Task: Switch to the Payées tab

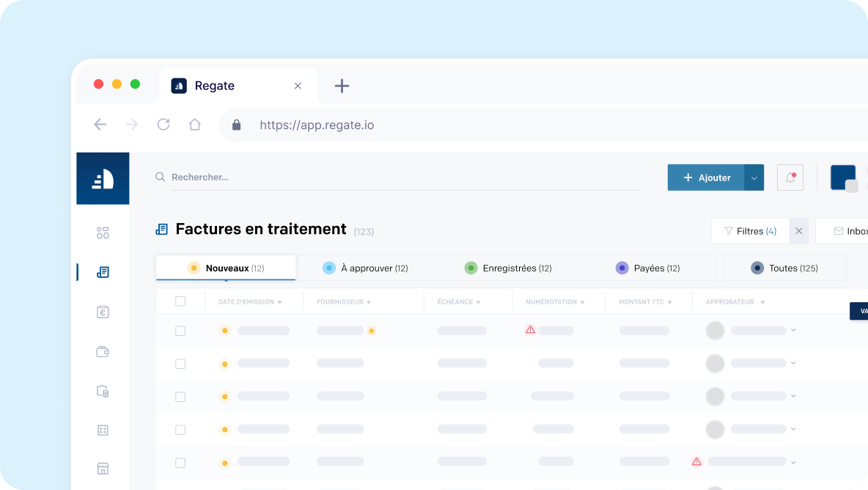Action: (648, 268)
